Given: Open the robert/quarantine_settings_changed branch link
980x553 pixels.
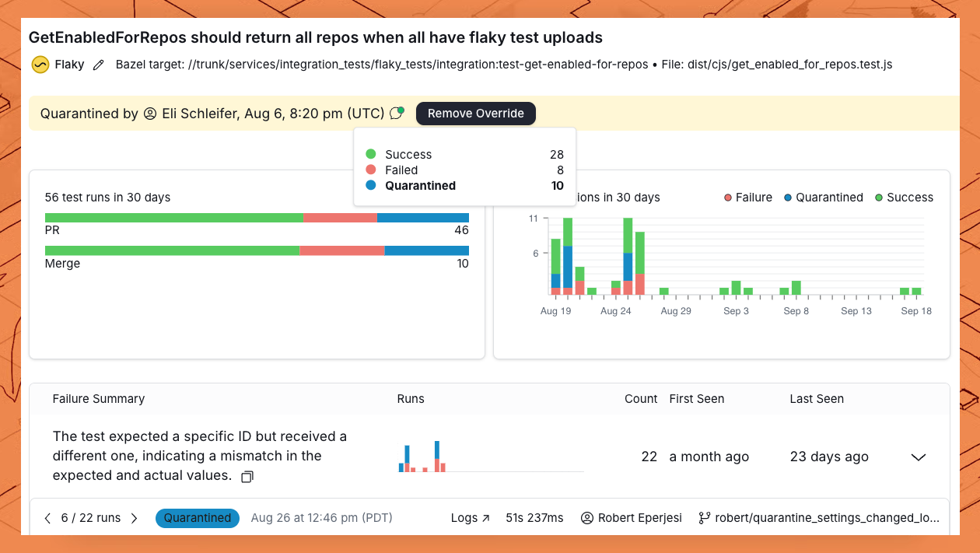Looking at the screenshot, I should (828, 518).
